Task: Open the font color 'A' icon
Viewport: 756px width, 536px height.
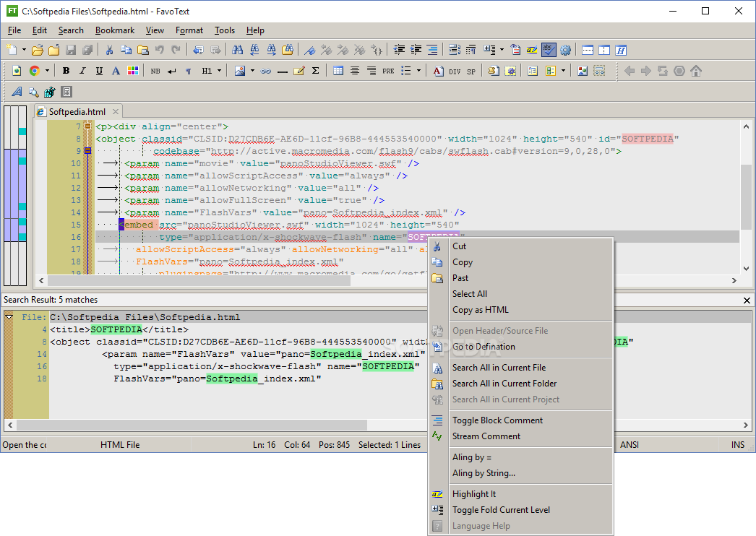Action: click(116, 71)
